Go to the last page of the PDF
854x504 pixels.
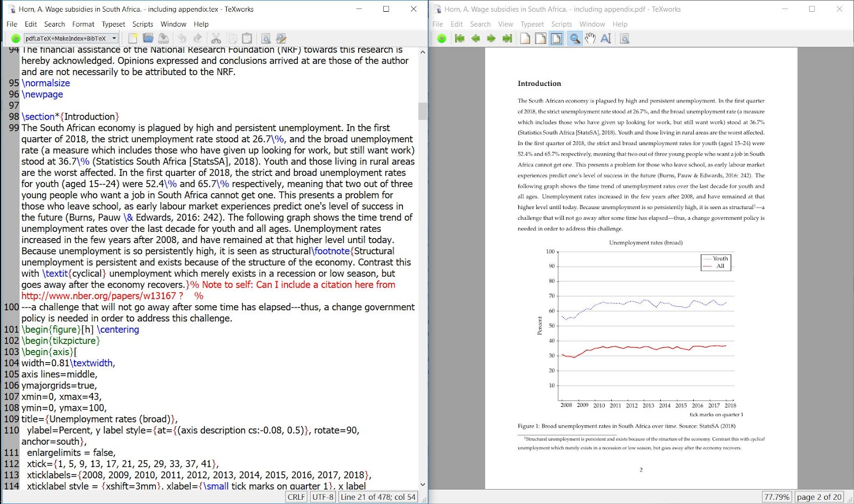[x=507, y=38]
